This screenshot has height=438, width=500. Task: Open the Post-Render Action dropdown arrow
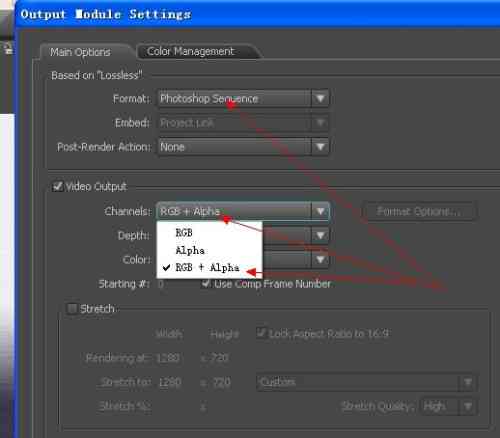[320, 147]
